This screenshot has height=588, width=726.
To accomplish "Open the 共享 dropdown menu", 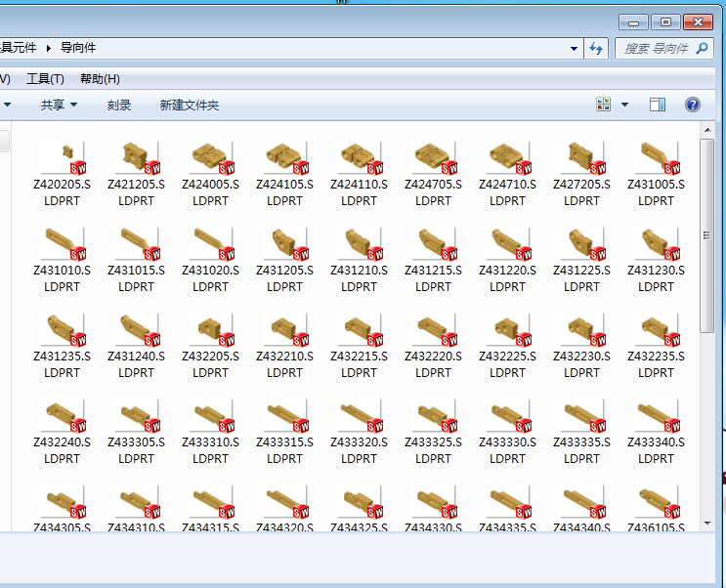I will 59,105.
